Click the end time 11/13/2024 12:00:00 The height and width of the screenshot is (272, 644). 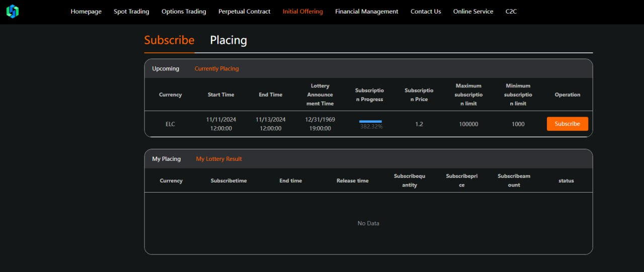point(271,124)
